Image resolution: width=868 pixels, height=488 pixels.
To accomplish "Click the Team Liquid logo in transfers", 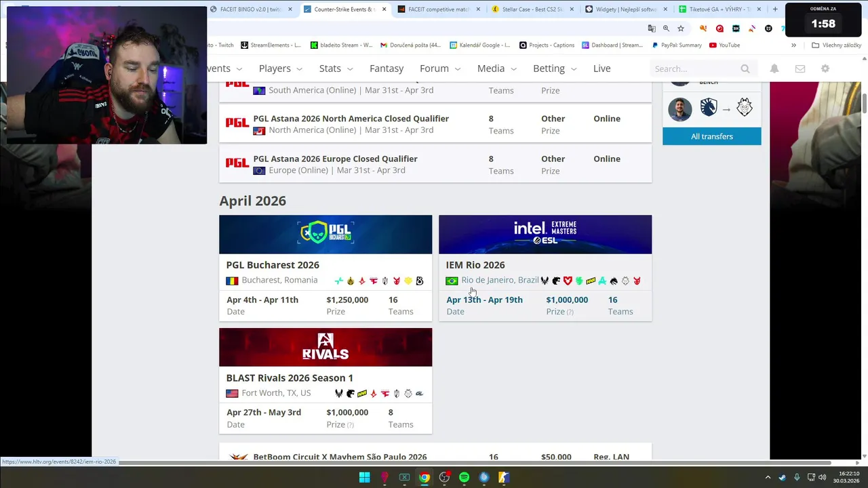I will [709, 108].
